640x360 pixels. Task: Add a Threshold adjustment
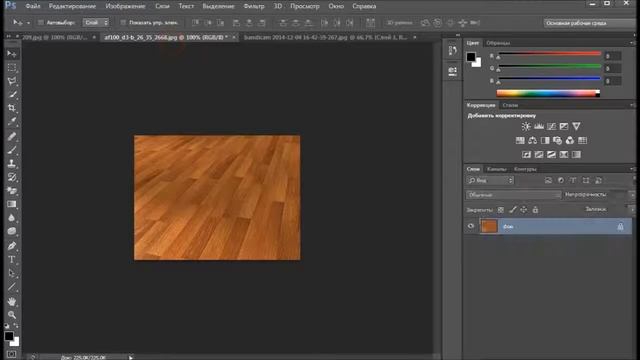point(551,154)
